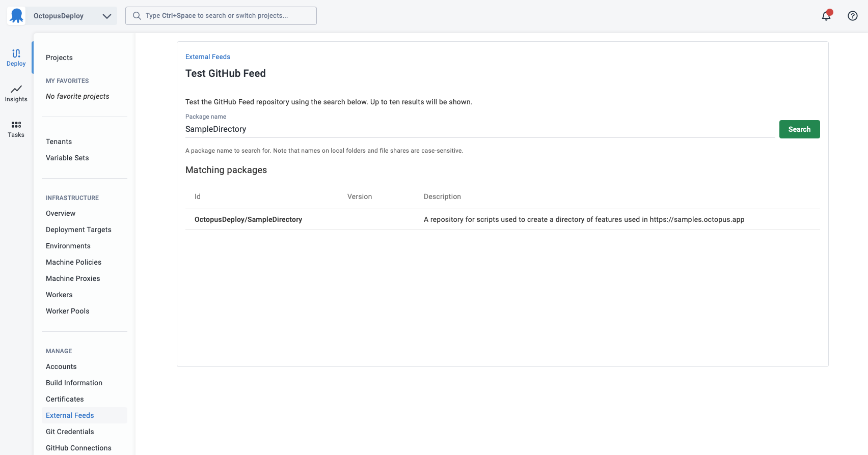Open the Insights section icon
This screenshot has width=868, height=455.
[16, 94]
